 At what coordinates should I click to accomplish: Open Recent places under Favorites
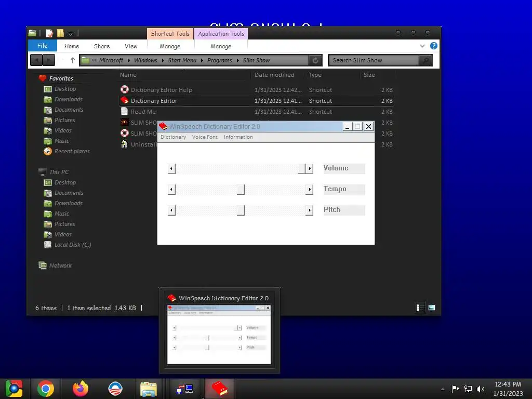coord(72,151)
